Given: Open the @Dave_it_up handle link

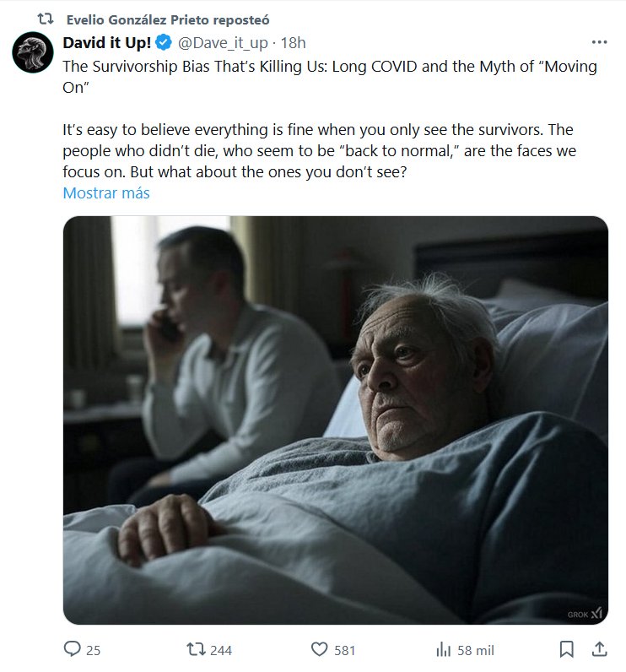Looking at the screenshot, I should [224, 43].
